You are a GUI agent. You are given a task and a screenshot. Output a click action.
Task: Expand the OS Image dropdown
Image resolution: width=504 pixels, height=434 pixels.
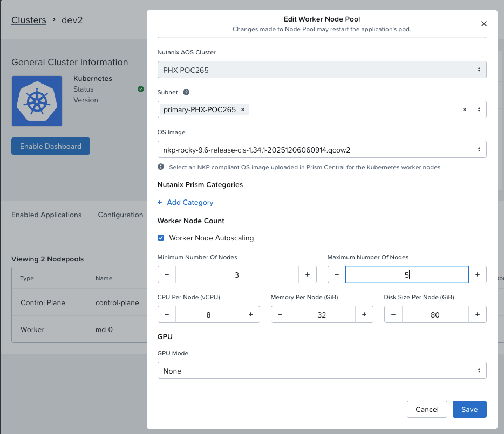(322, 149)
